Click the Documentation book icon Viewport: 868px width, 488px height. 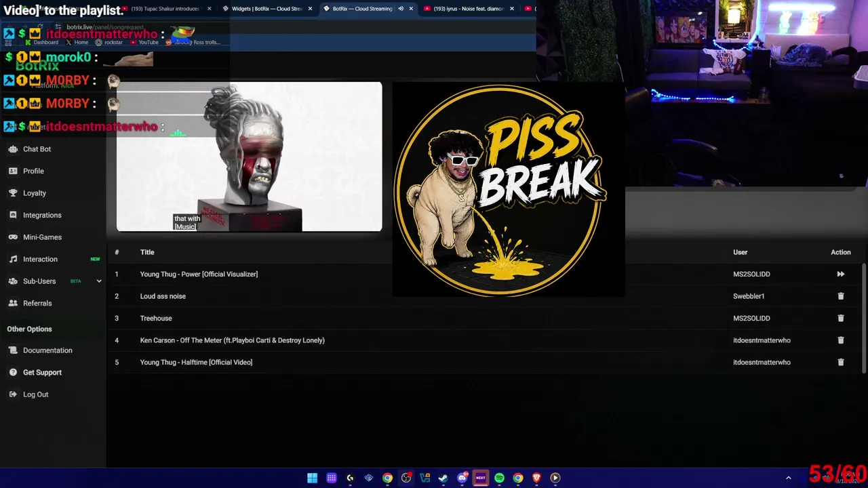coord(13,350)
